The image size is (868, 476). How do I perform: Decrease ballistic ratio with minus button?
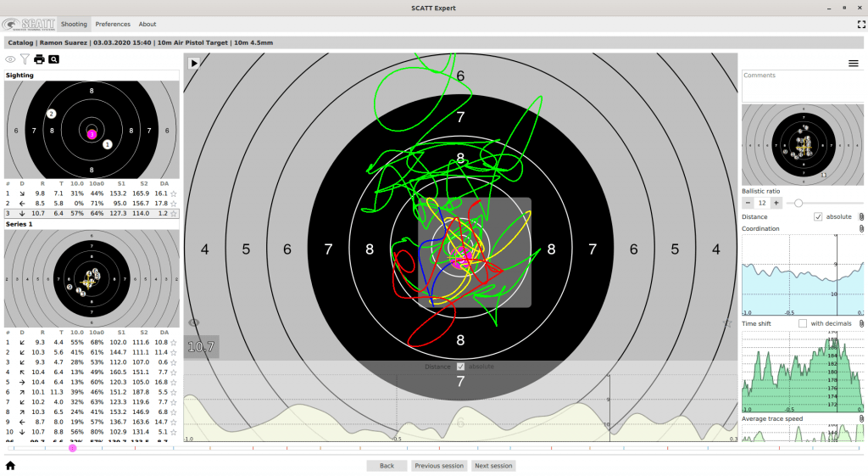click(748, 203)
